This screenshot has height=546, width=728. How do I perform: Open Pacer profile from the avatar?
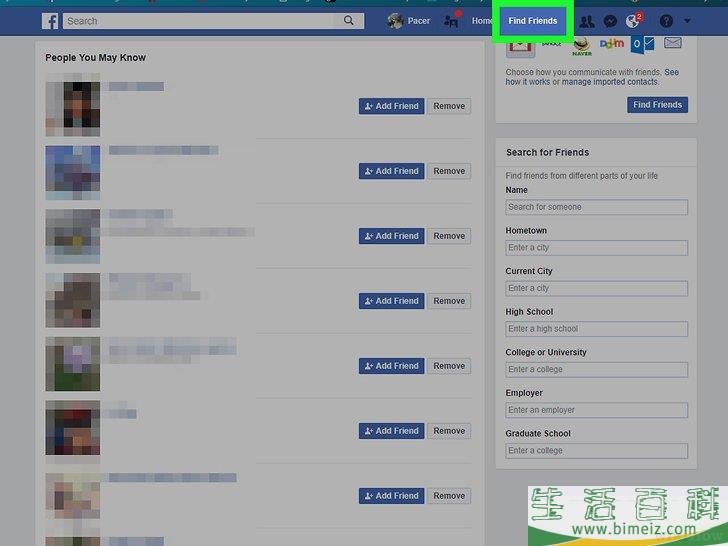click(x=395, y=21)
